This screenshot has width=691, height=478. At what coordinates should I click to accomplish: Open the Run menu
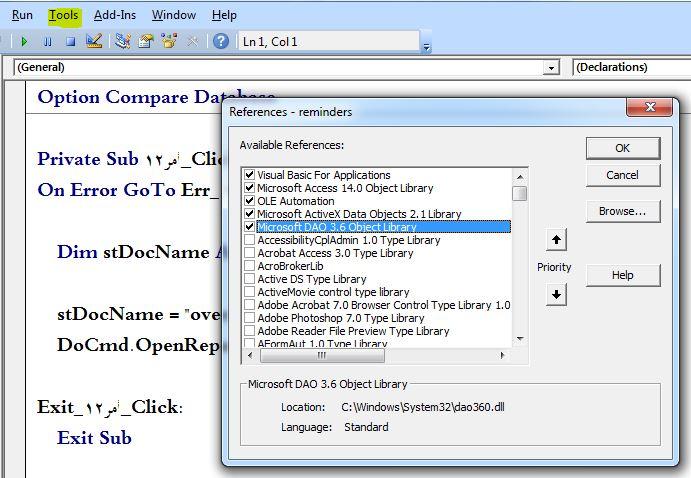click(x=22, y=15)
